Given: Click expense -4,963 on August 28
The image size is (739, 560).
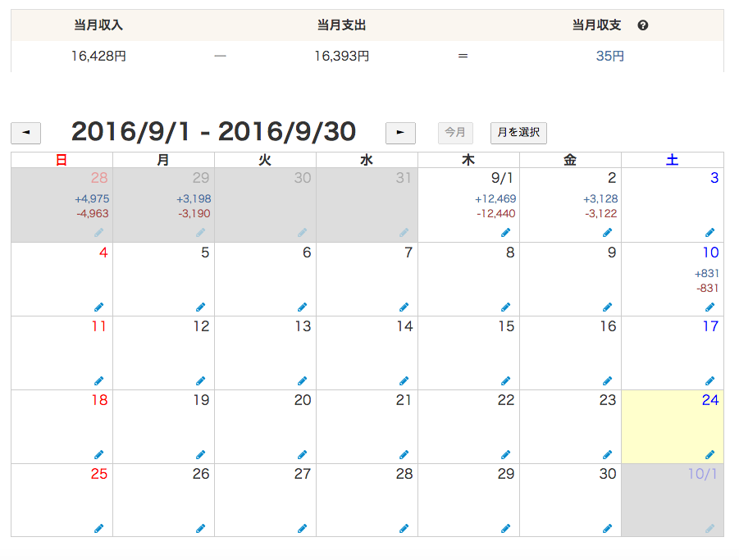Looking at the screenshot, I should pos(93,213).
